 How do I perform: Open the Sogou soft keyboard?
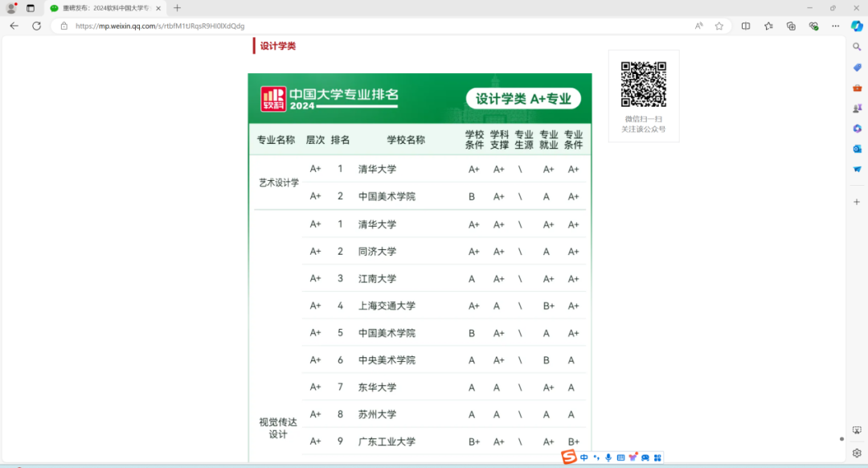click(620, 458)
